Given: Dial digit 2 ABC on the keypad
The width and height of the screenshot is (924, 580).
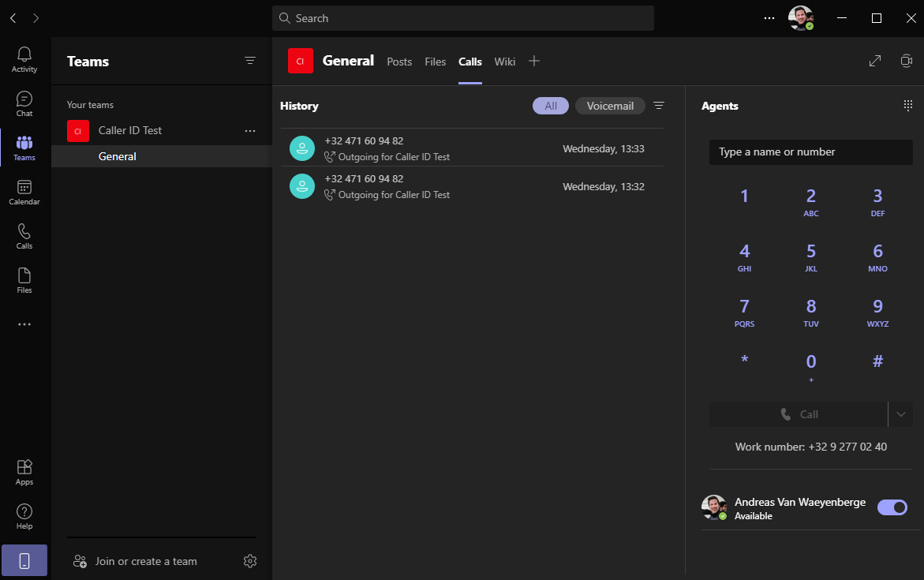Looking at the screenshot, I should pyautogui.click(x=811, y=201).
